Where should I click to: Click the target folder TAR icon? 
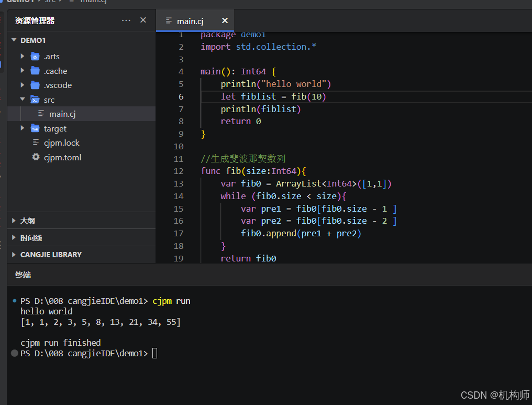click(35, 128)
